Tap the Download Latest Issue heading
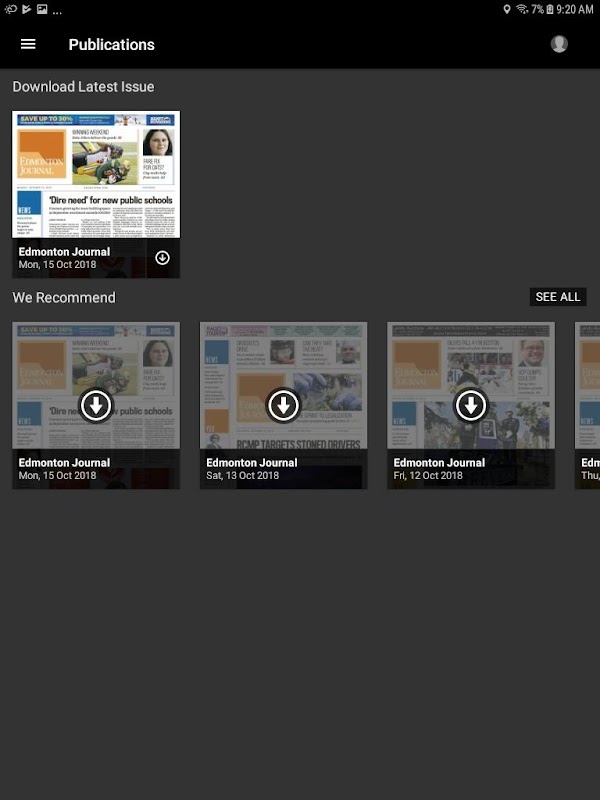 [x=83, y=87]
